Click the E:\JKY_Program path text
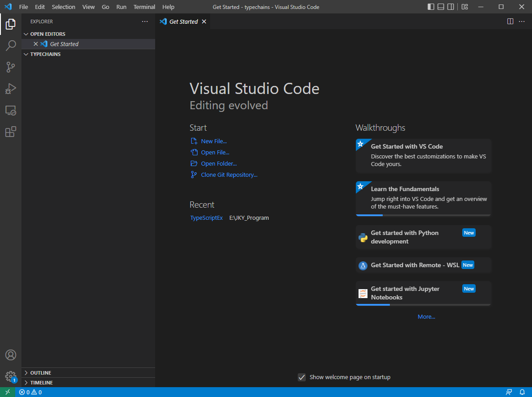This screenshot has width=532, height=397. click(249, 218)
